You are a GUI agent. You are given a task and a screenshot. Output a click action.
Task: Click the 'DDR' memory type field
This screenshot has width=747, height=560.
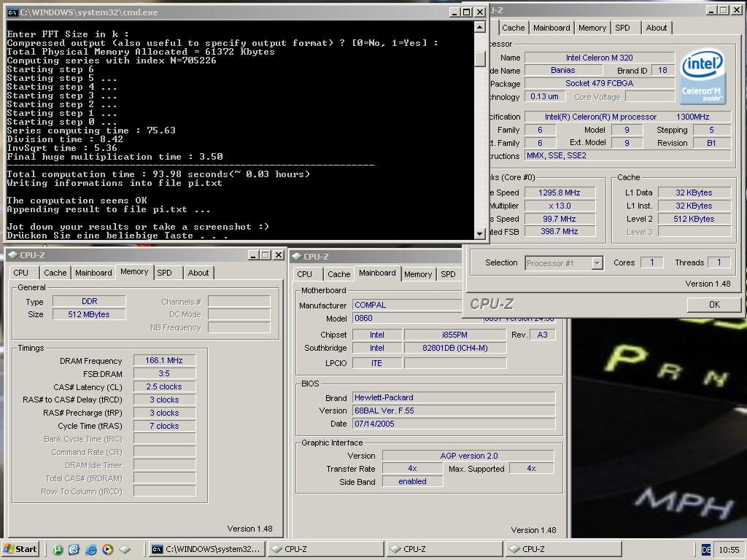tap(89, 301)
